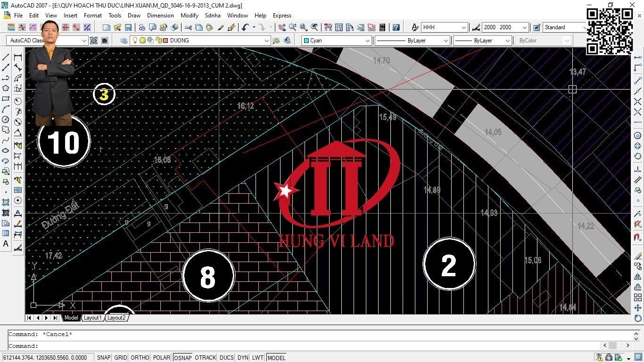Switch to the Layout2 tab
Screen dimensions: 644x362
(116, 318)
